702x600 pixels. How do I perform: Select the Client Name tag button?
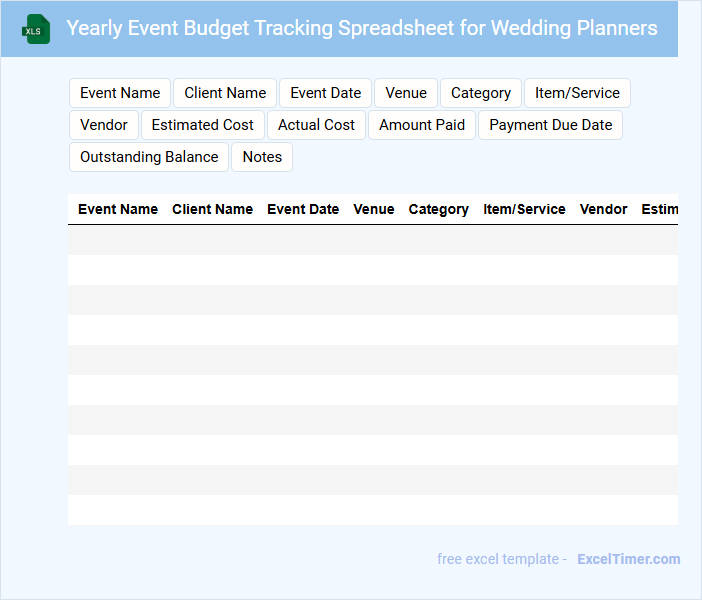225,93
